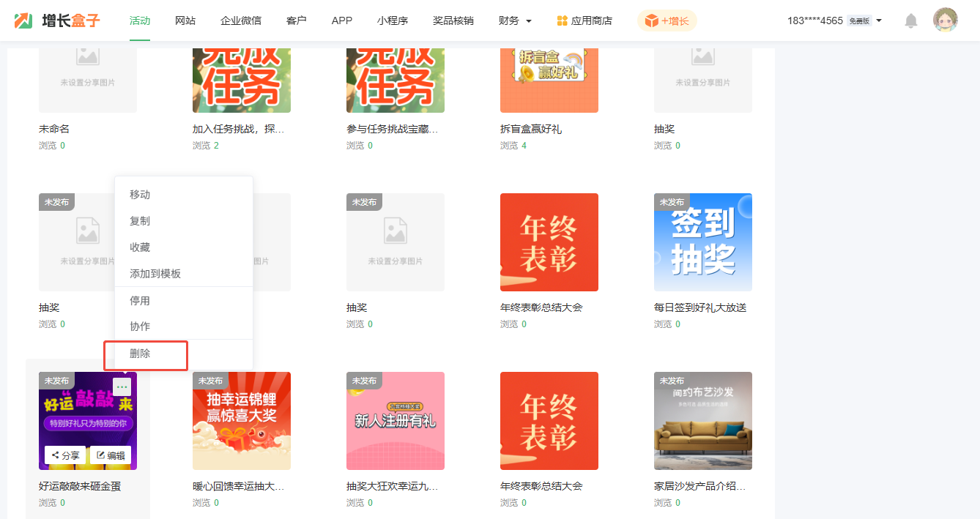980x519 pixels.
Task: Click the 抽奖大狂欢幸运九 title
Action: coord(393,486)
